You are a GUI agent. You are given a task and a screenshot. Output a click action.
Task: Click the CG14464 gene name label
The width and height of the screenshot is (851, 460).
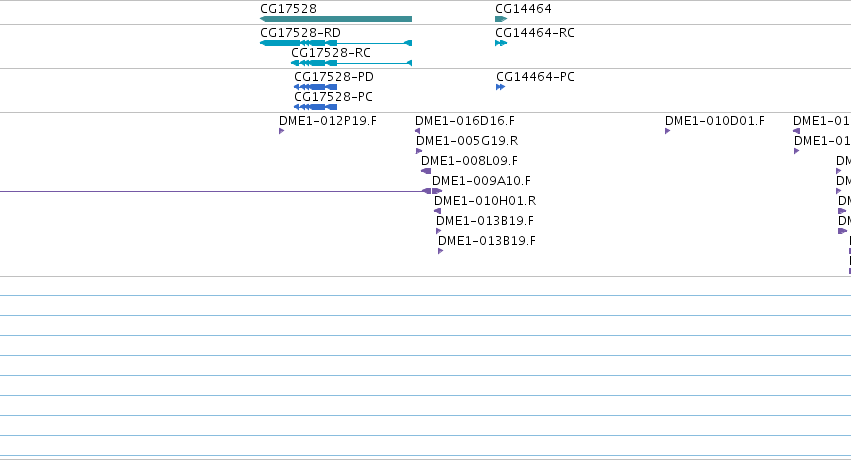(523, 9)
